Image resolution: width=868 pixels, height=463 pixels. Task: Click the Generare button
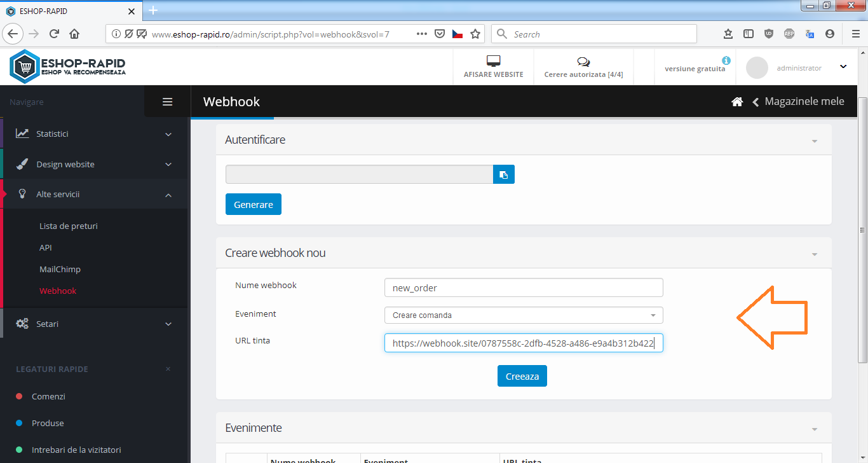pos(253,205)
